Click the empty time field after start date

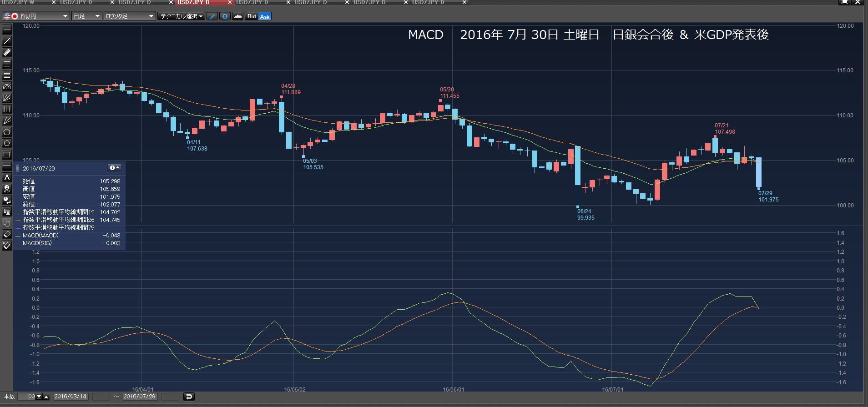click(x=101, y=397)
